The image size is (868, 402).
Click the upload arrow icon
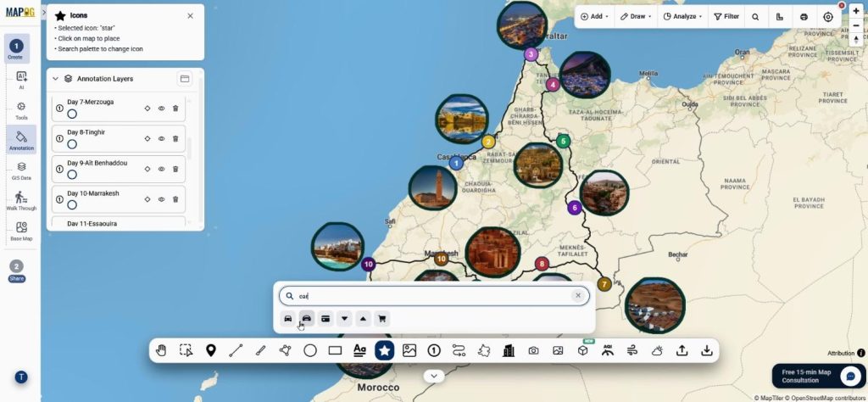682,350
